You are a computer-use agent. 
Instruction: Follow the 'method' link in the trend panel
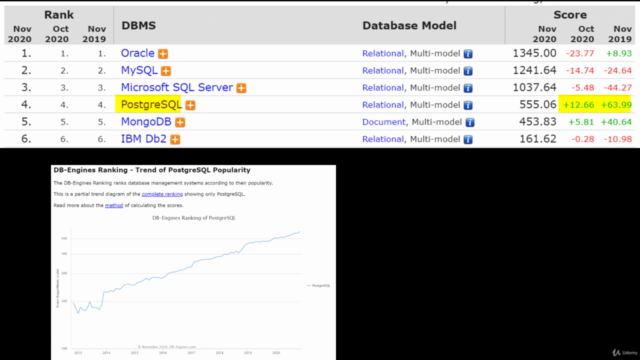click(x=114, y=205)
